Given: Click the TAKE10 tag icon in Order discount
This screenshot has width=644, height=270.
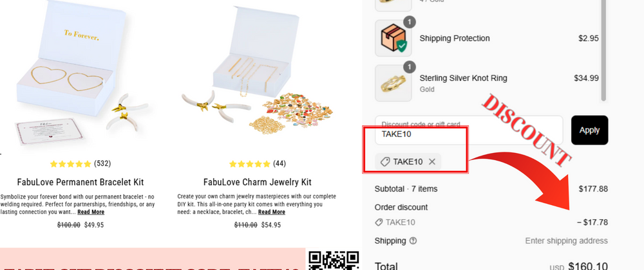Looking at the screenshot, I should (379, 222).
